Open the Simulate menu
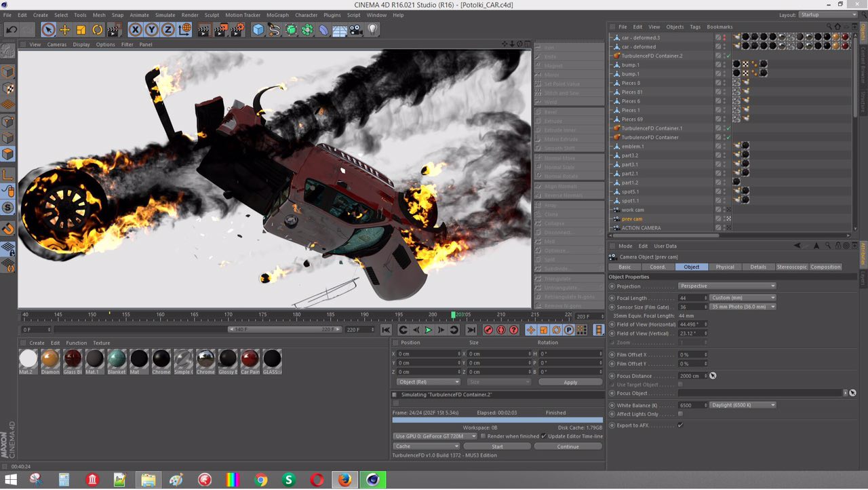Screen dimensions: 868x490 pos(165,15)
